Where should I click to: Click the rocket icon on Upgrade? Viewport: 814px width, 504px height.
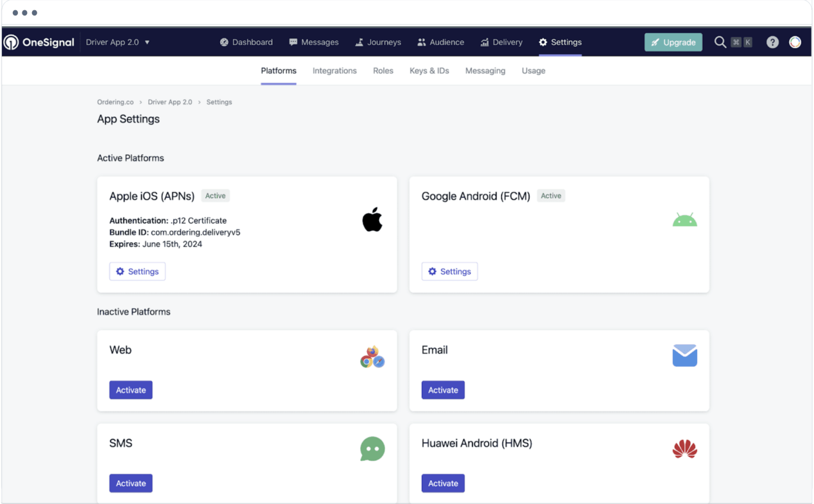[x=655, y=42]
